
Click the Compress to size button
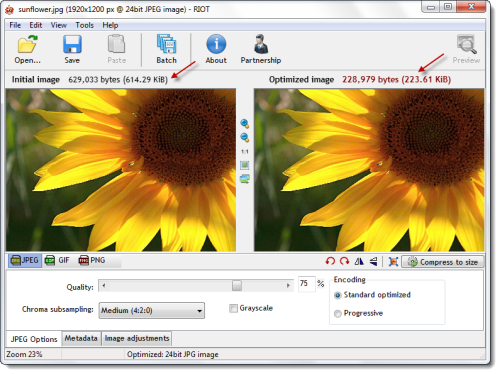pyautogui.click(x=442, y=262)
